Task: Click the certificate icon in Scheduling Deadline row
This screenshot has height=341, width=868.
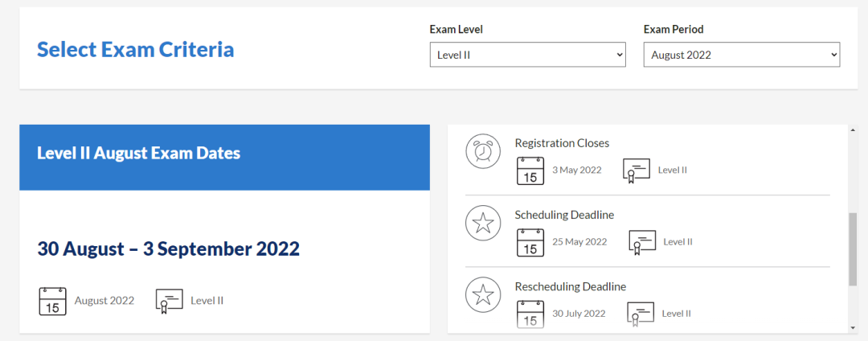Action: [x=641, y=242]
